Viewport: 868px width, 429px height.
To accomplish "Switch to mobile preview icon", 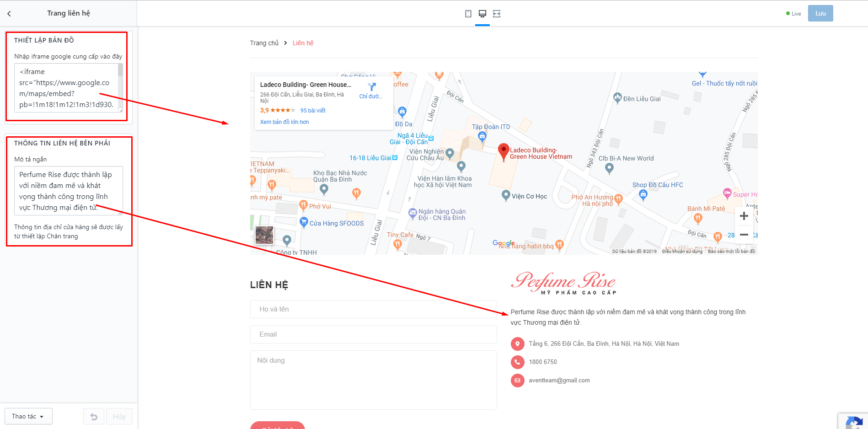I will [x=468, y=14].
